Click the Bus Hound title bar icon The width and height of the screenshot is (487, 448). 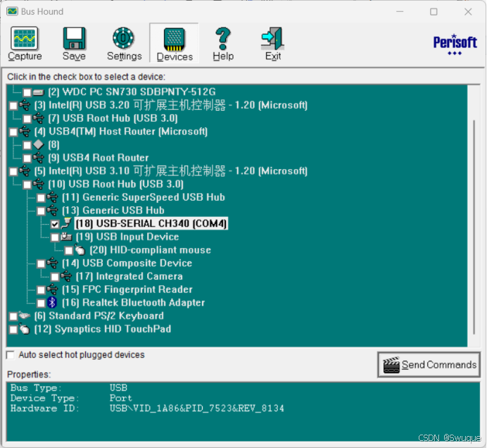click(13, 11)
